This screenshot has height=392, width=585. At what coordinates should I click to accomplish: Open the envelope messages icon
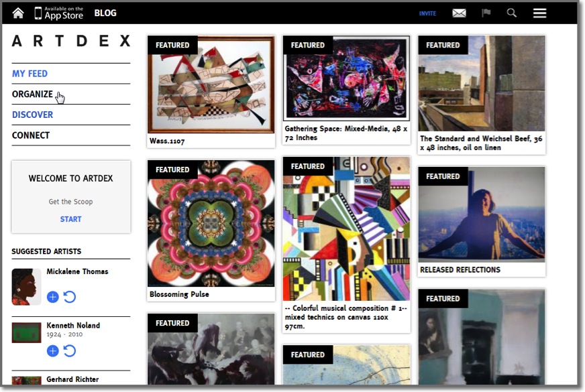tap(459, 13)
